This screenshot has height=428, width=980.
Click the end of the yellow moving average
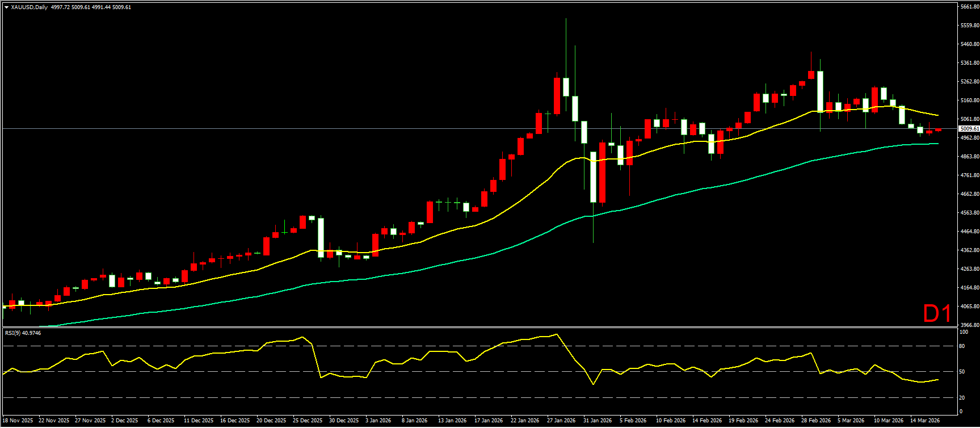click(938, 115)
